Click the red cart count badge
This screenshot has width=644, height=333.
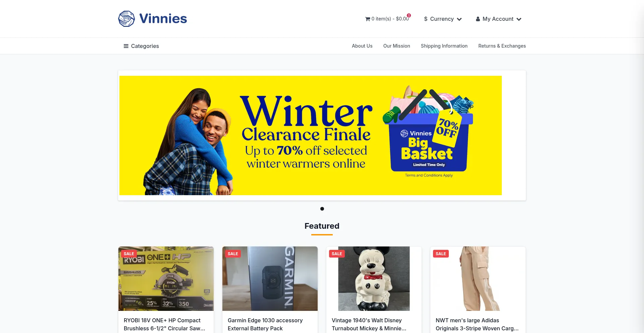pyautogui.click(x=409, y=15)
